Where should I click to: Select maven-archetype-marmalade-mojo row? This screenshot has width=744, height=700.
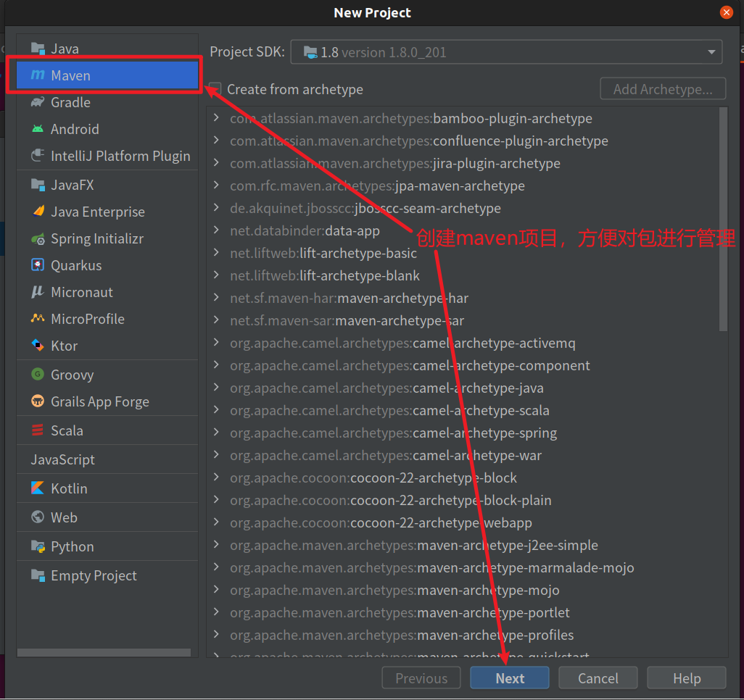(x=463, y=567)
